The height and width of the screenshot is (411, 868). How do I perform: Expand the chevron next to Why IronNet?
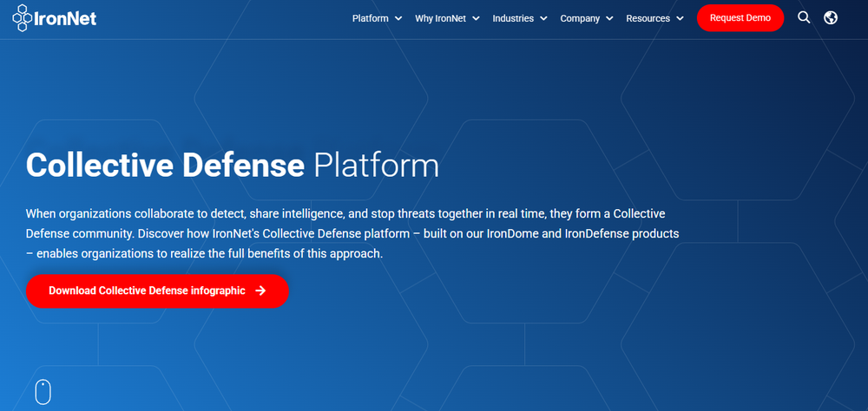coord(476,19)
